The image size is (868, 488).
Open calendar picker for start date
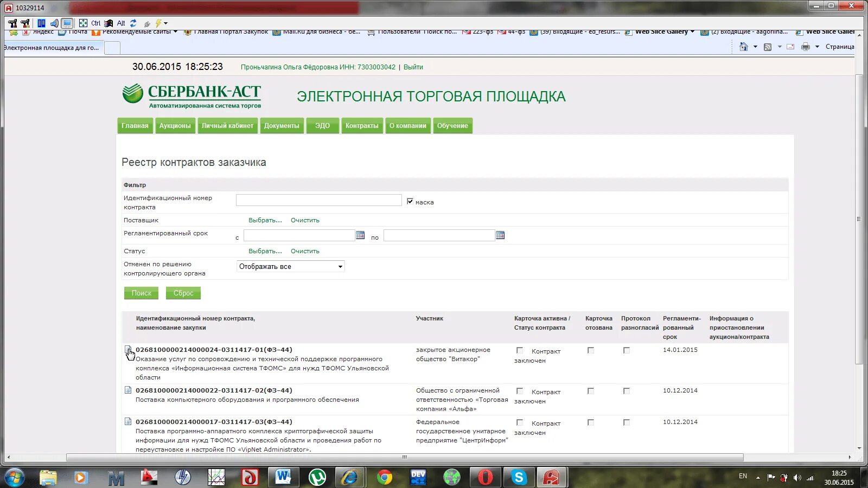pos(360,235)
